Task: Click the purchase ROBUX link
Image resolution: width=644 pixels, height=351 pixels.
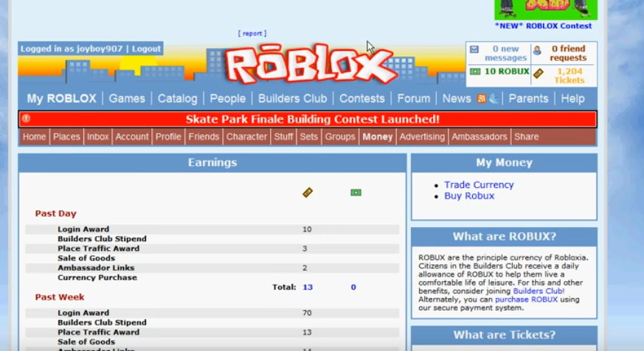Action: pyautogui.click(x=526, y=299)
